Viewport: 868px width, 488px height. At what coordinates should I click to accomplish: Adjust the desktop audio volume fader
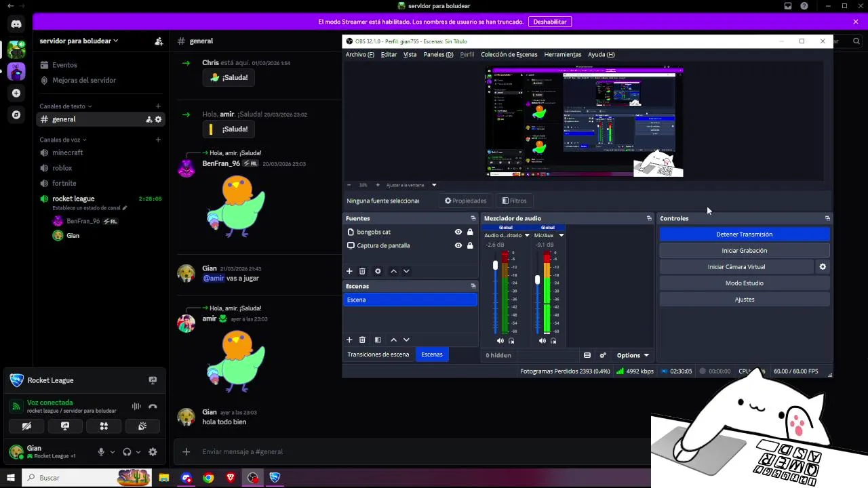point(495,266)
